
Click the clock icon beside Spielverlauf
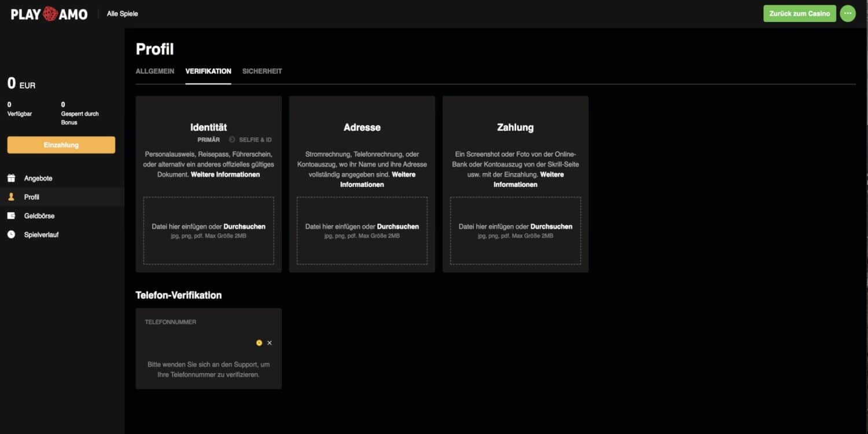(x=11, y=235)
